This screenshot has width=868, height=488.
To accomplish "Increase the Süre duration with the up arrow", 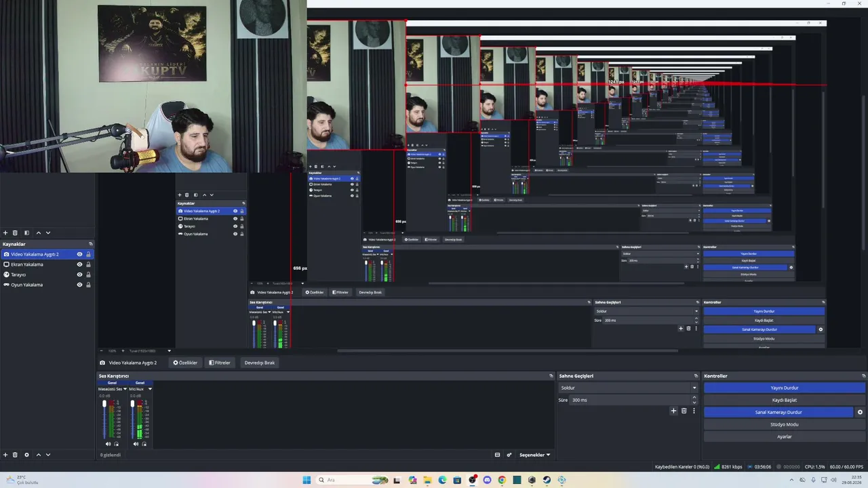I will coord(694,398).
